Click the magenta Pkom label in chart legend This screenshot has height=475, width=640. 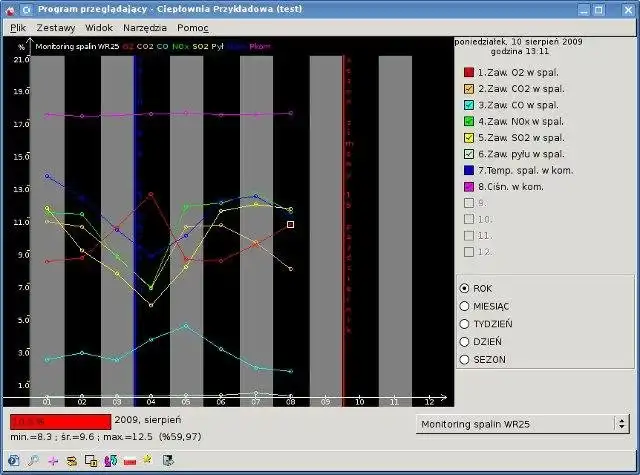click(260, 47)
